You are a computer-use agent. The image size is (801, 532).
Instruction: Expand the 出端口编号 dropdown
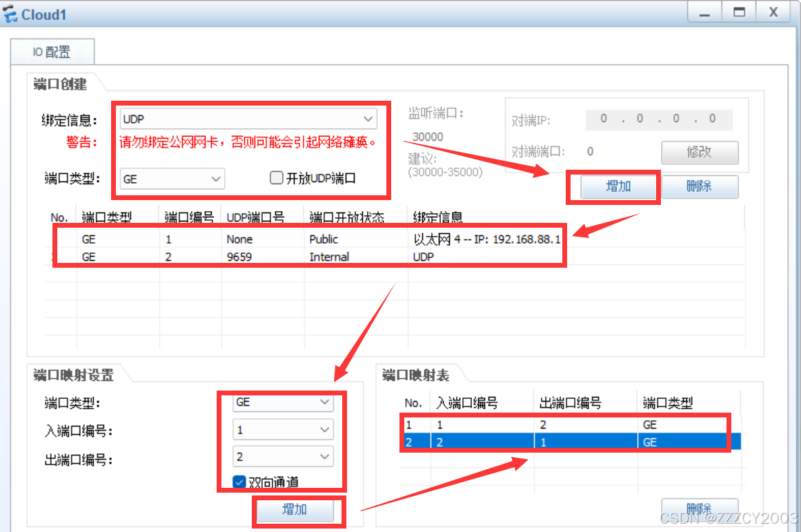[x=283, y=457]
